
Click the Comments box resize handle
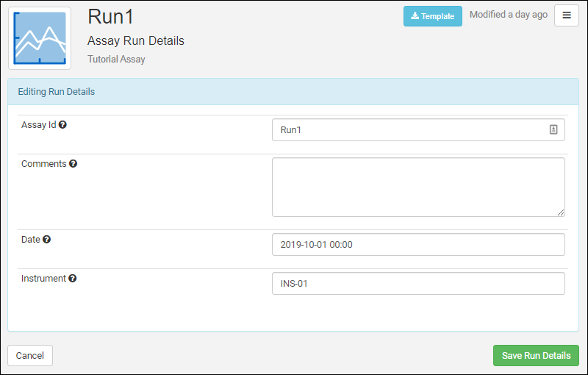tap(561, 213)
